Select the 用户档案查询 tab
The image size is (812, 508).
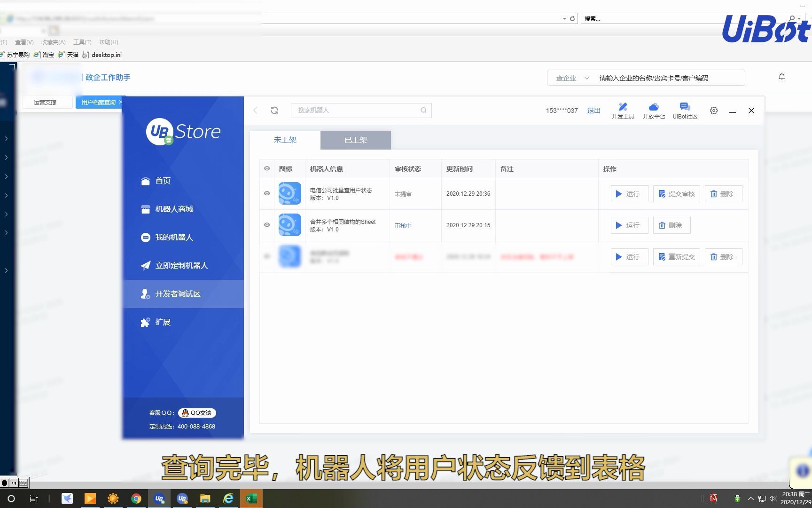click(x=99, y=102)
